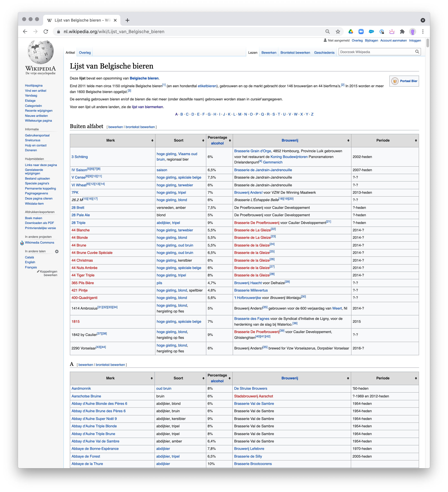The height and width of the screenshot is (492, 448).
Task: Open the Bewerken tab
Action: tap(269, 52)
